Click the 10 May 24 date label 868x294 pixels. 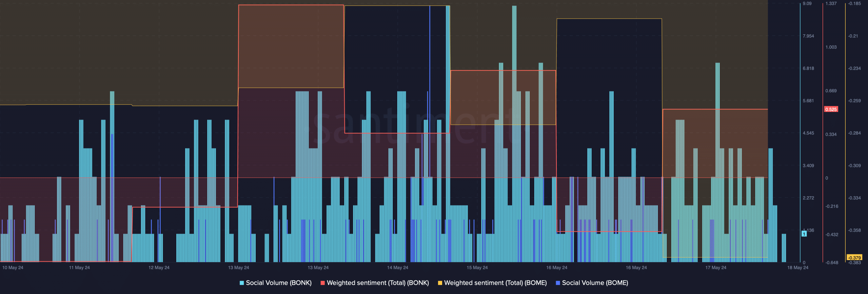coord(13,268)
